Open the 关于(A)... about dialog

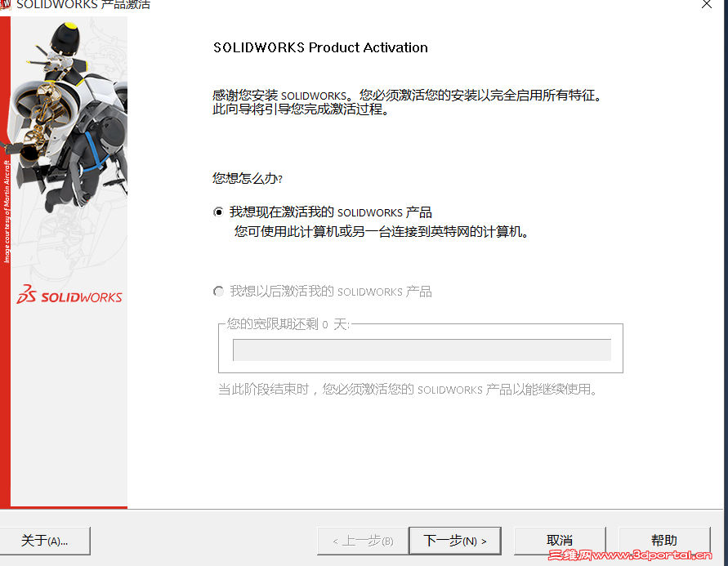tap(45, 541)
